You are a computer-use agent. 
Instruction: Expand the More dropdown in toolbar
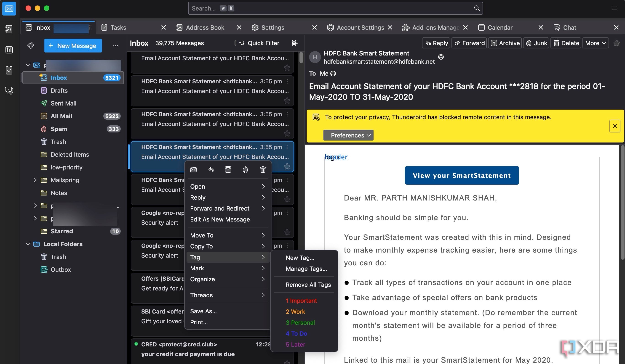(595, 43)
